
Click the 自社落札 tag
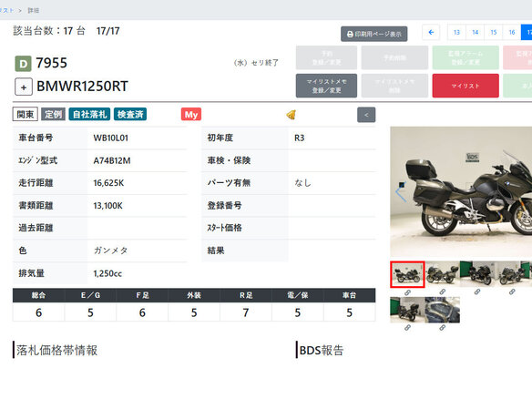coord(89,115)
